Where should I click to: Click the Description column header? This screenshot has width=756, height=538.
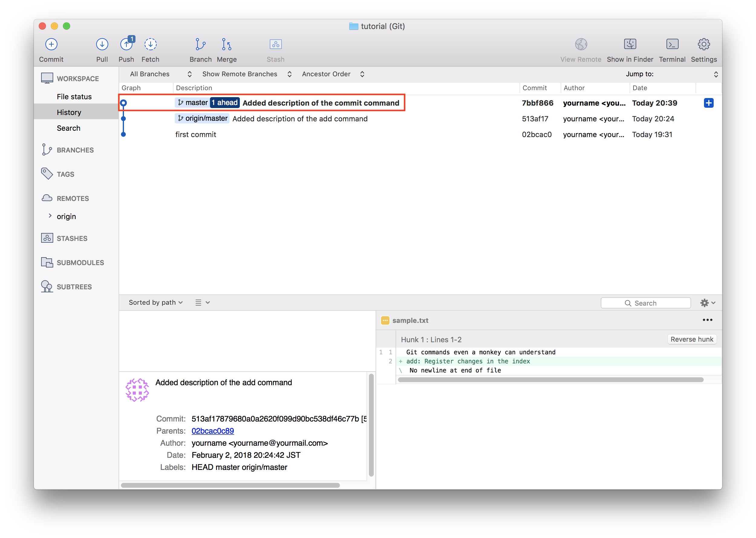point(346,88)
